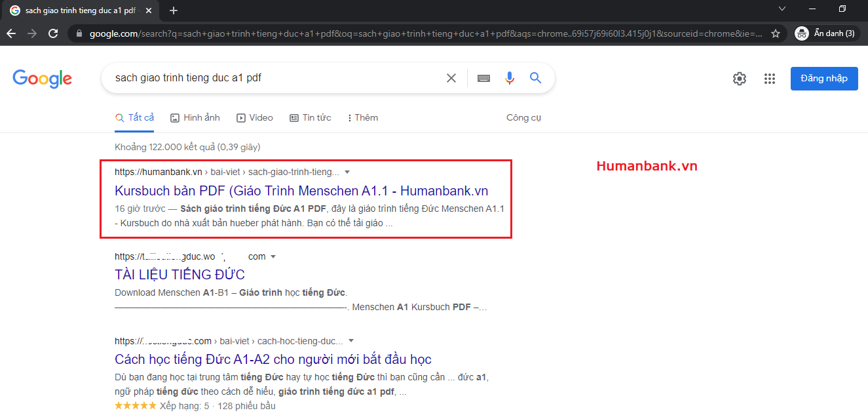The width and height of the screenshot is (868, 419).
Task: Start voice search with microphone icon
Action: pos(510,78)
